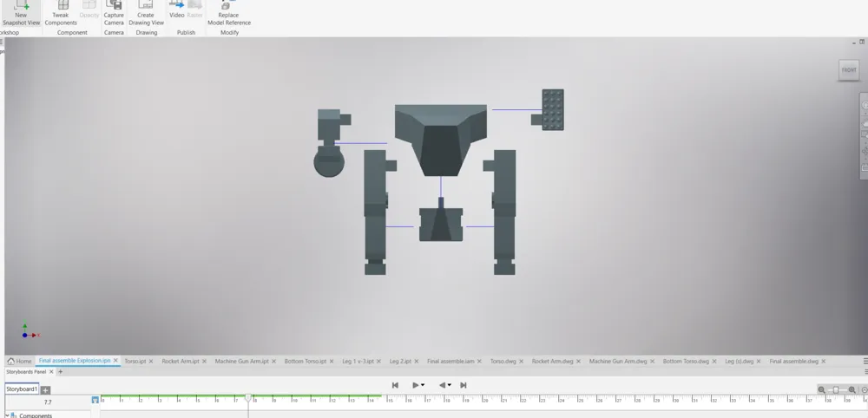
Task: Publish to Video
Action: [x=176, y=11]
